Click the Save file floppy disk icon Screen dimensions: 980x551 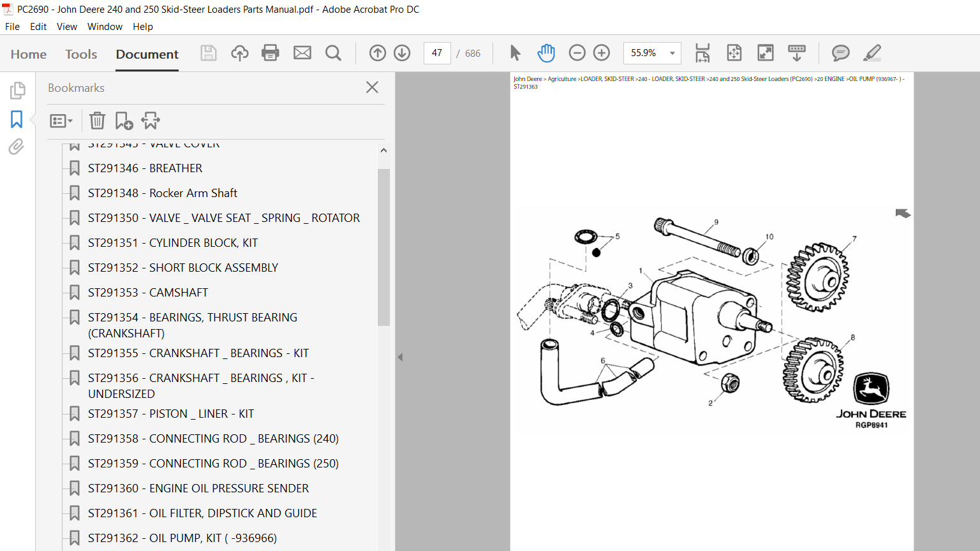pyautogui.click(x=209, y=53)
